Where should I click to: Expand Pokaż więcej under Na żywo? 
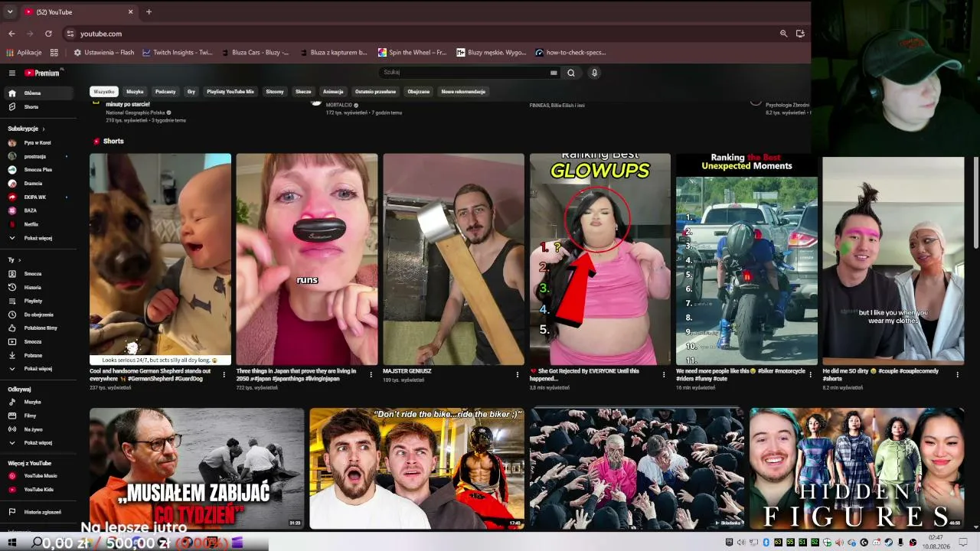click(38, 442)
